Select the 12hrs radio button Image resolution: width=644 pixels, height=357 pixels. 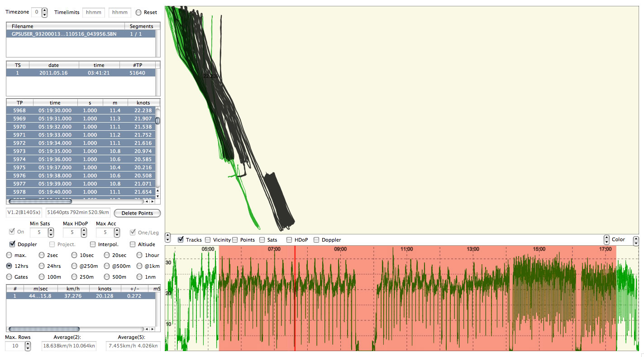pyautogui.click(x=10, y=266)
